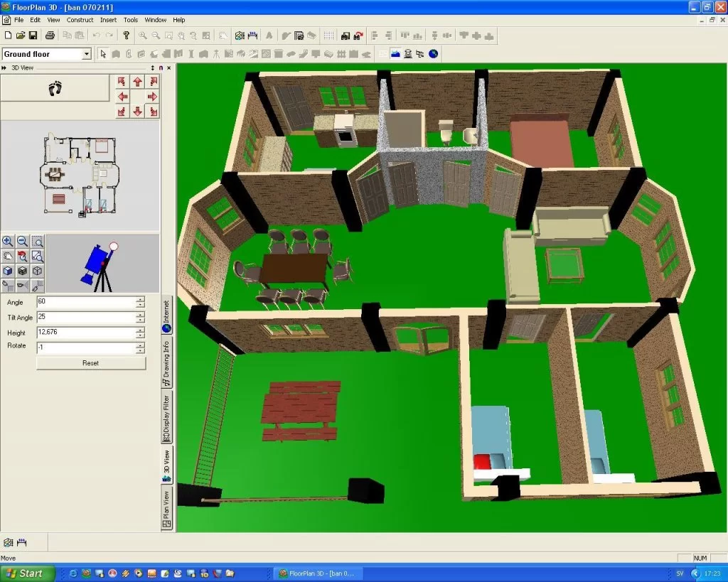728x582 pixels.
Task: Open the Ground floor dropdown
Action: [x=87, y=54]
